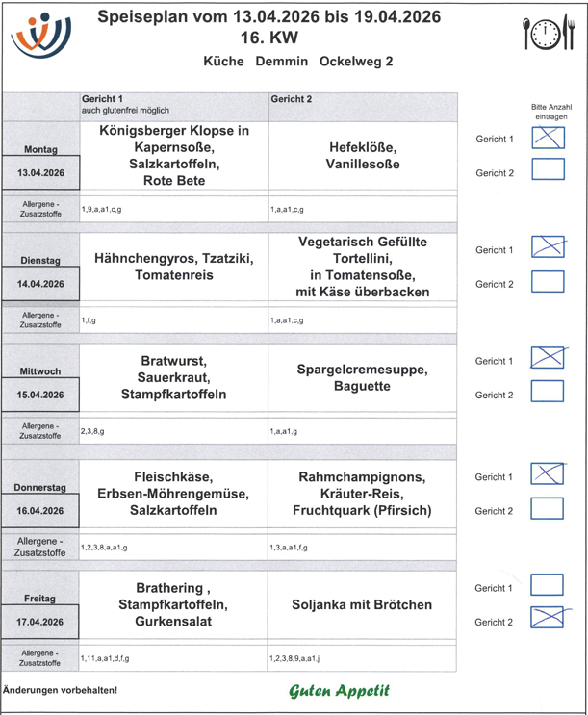The height and width of the screenshot is (715, 588).
Task: Select the Königsberger Klopse meal cell
Action: 173,155
